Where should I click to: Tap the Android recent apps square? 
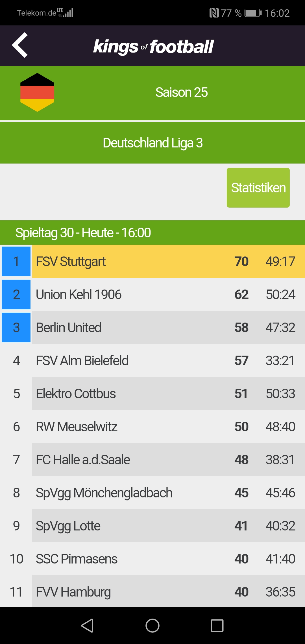(217, 626)
